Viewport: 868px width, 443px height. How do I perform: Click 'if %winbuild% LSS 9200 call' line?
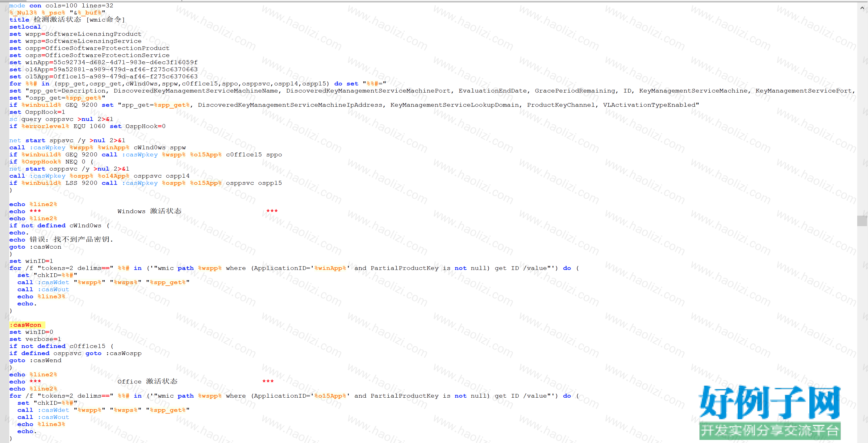pos(146,183)
